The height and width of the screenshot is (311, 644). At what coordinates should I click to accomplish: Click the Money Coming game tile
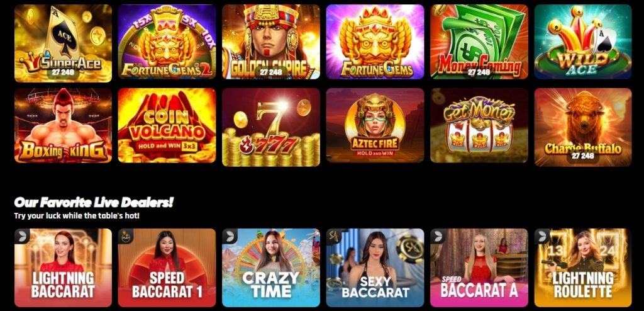pyautogui.click(x=479, y=42)
